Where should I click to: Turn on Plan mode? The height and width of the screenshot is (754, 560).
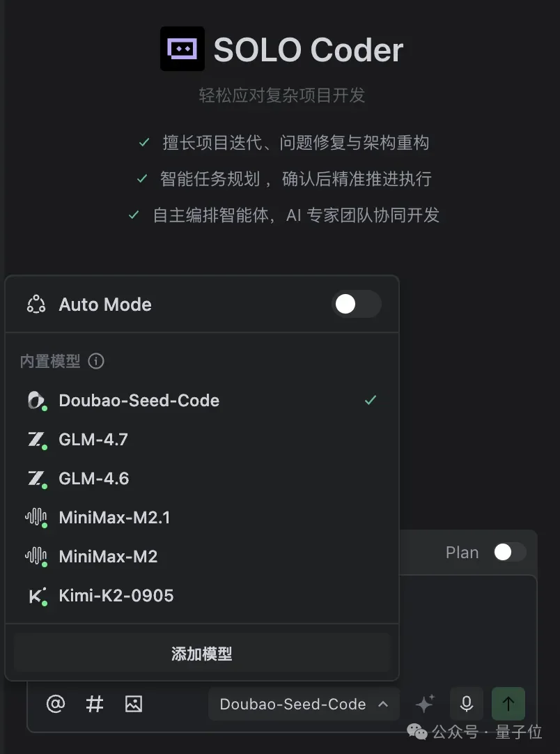coord(509,552)
